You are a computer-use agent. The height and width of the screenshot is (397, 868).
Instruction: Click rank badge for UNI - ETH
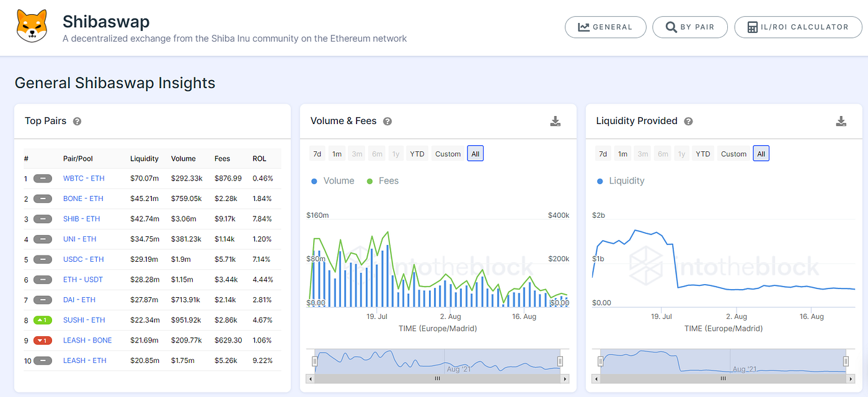pyautogui.click(x=43, y=239)
